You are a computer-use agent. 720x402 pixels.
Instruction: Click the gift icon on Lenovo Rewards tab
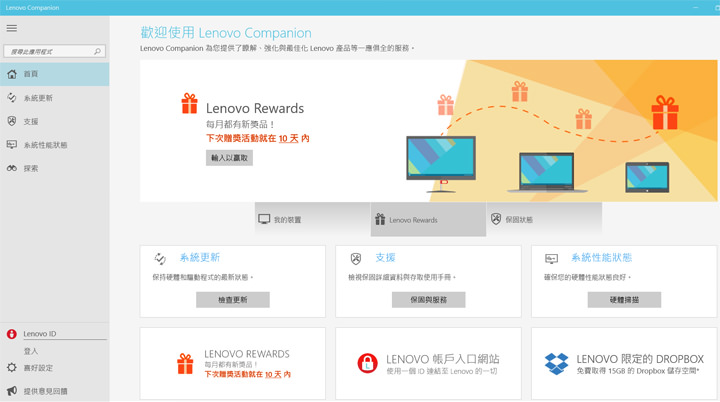[380, 219]
